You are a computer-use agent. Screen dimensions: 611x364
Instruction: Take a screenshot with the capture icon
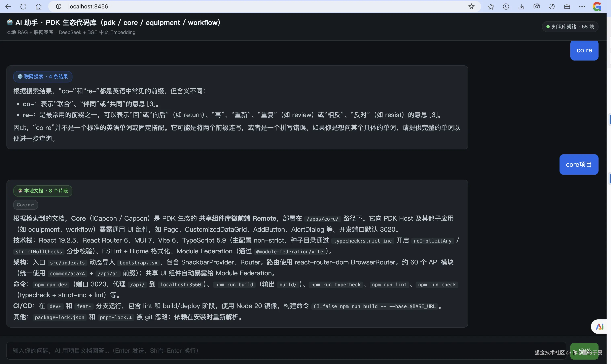click(x=537, y=7)
